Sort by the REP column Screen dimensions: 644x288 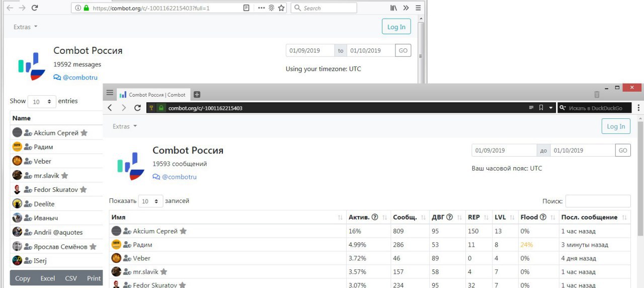click(x=478, y=217)
